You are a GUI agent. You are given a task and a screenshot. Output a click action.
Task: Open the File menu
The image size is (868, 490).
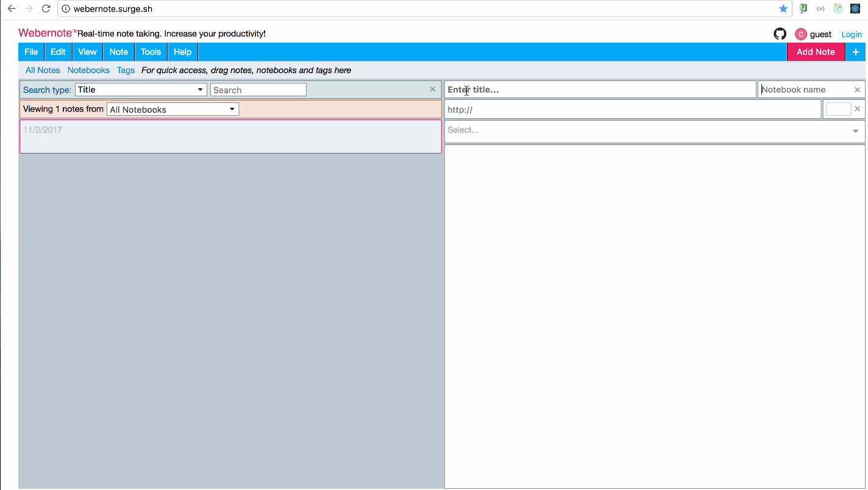(x=31, y=52)
